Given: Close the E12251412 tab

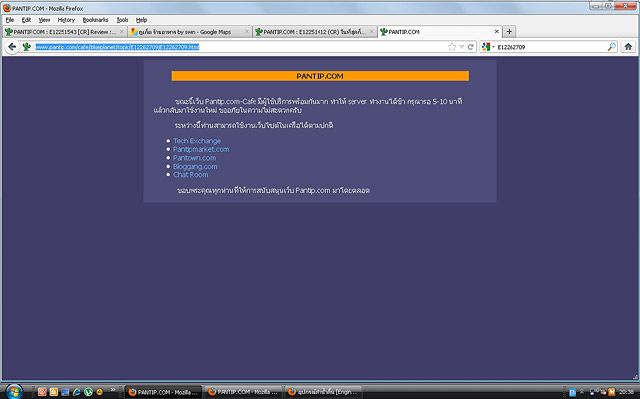Looking at the screenshot, I should [x=371, y=31].
